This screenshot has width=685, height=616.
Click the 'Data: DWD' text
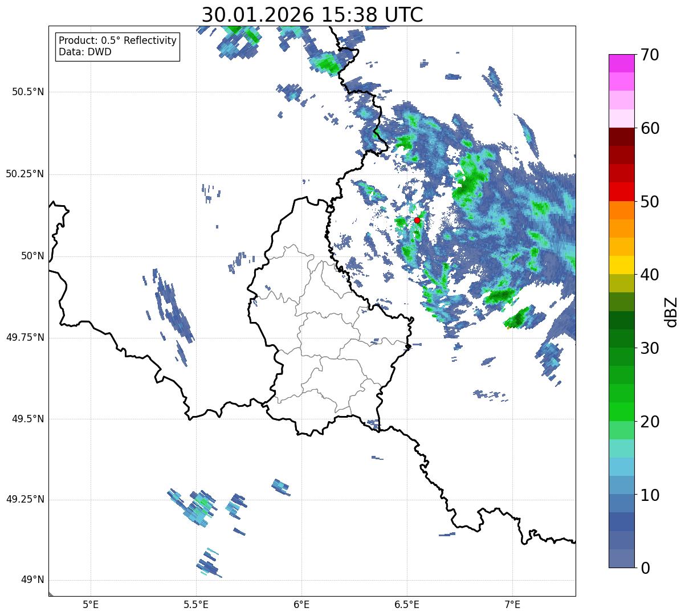(85, 52)
